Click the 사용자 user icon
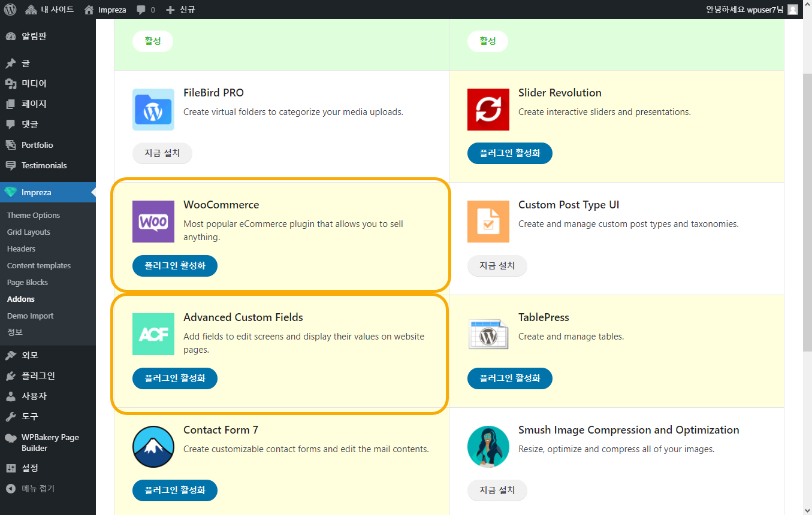 [x=10, y=396]
